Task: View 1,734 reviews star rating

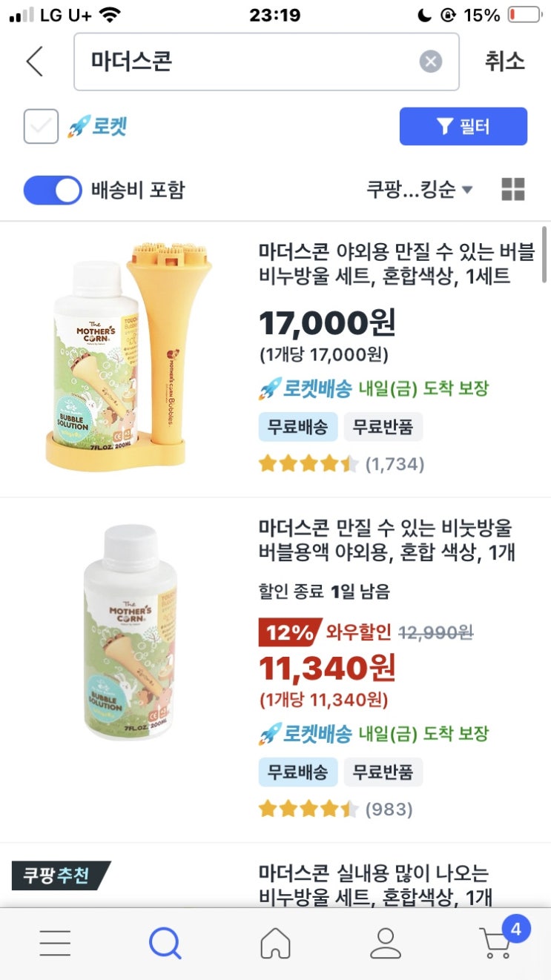Action: (341, 464)
